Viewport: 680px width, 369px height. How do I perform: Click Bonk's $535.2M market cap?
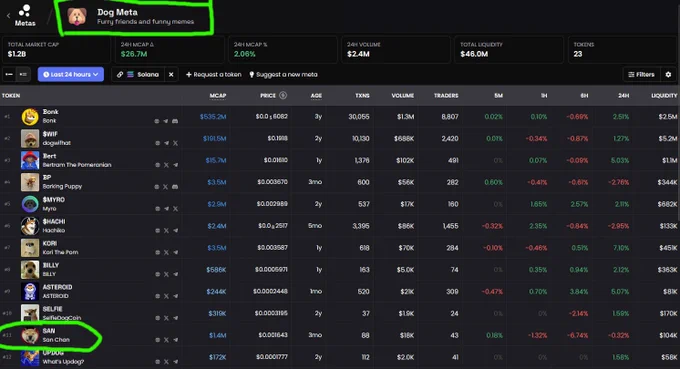tap(213, 117)
